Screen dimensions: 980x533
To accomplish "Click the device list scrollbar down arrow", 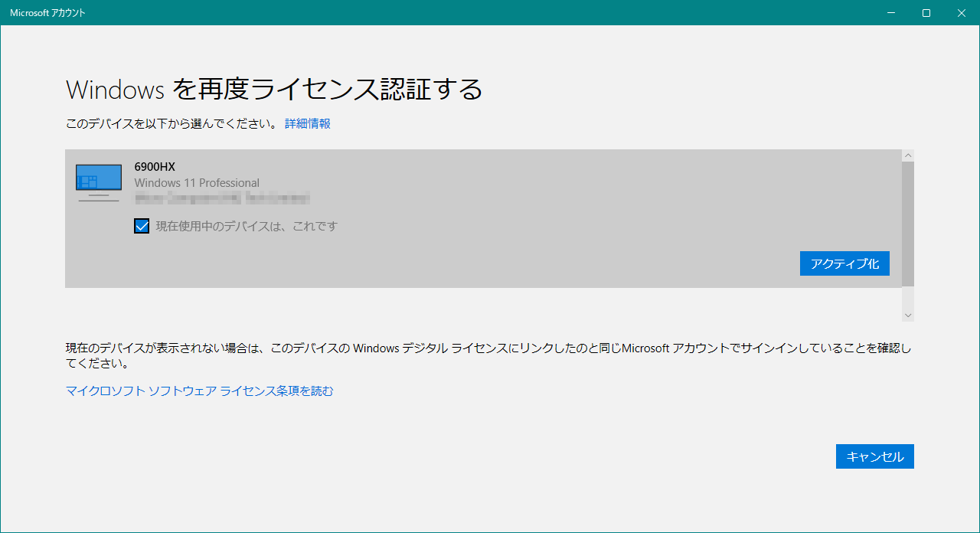I will coord(908,316).
